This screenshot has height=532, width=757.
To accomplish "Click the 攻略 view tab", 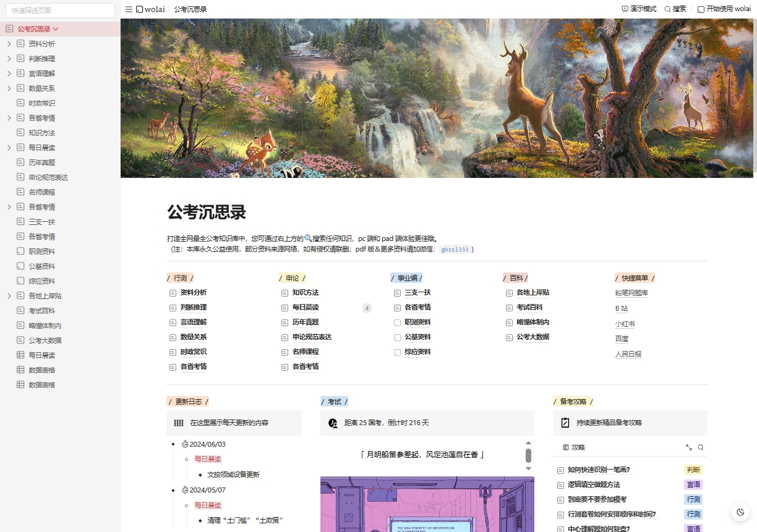I will pos(574,447).
